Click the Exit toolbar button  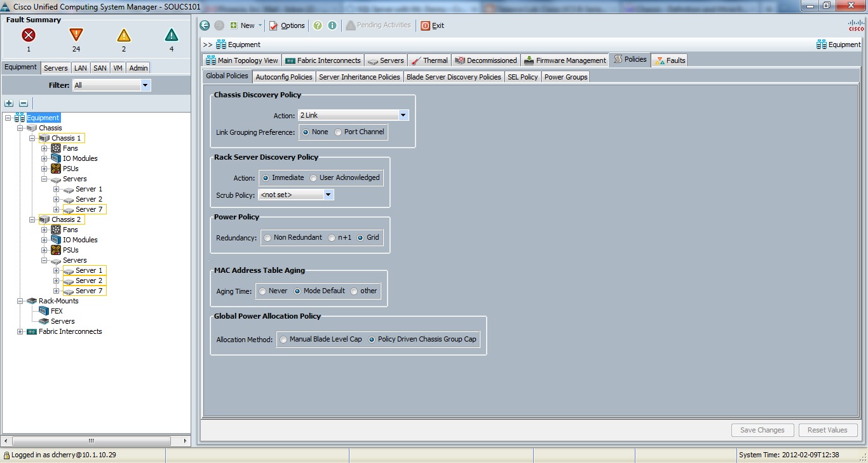pyautogui.click(x=433, y=25)
